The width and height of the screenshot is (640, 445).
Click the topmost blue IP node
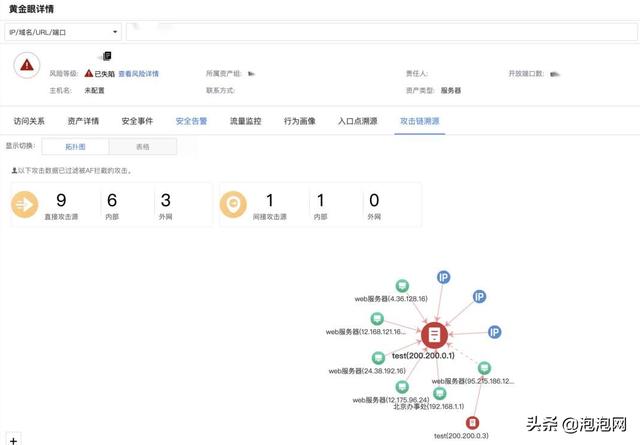tap(443, 277)
